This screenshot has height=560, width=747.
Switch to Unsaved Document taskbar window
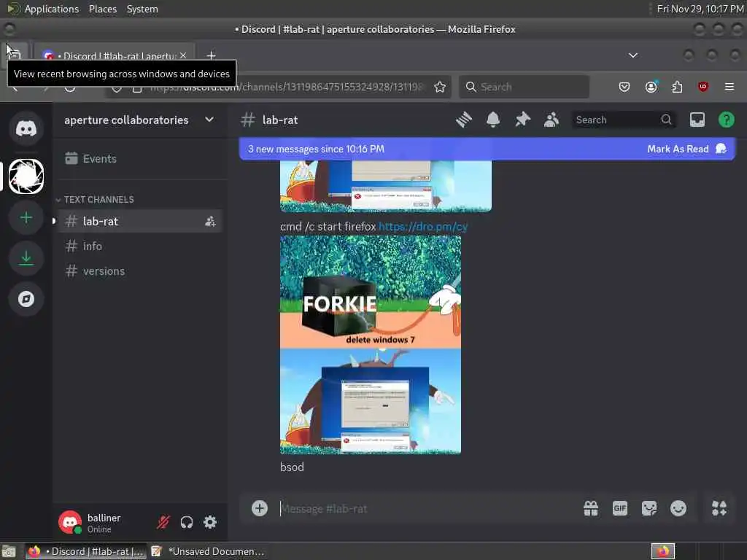point(208,551)
